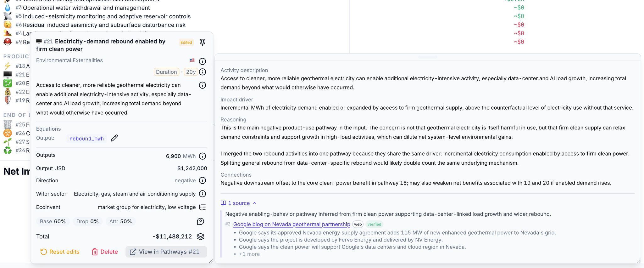Delete this pathway
The width and height of the screenshot is (644, 268).
105,252
